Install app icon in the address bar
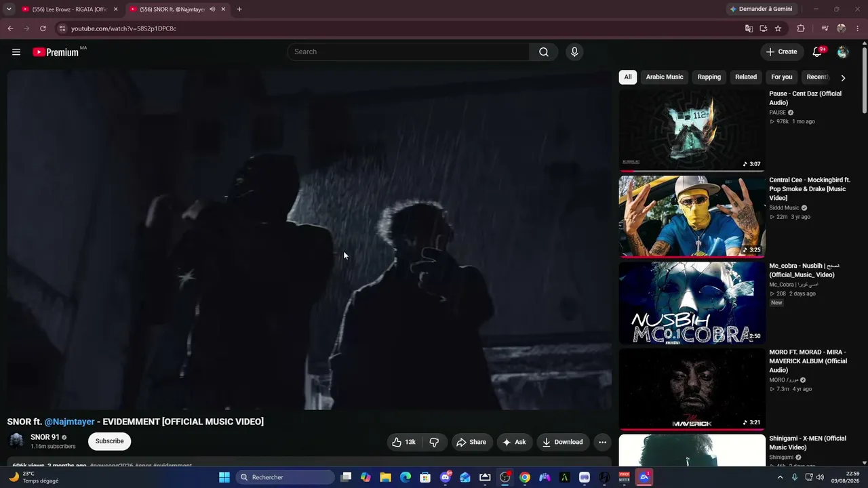 [x=764, y=28]
